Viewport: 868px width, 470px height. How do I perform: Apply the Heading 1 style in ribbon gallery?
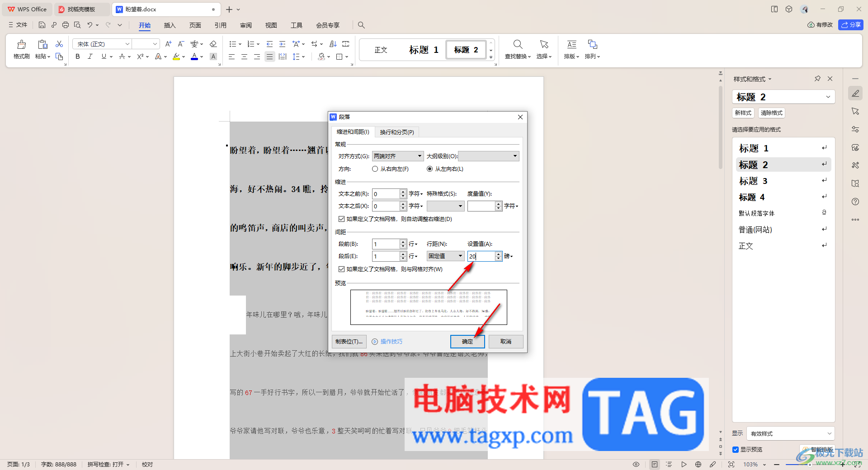click(424, 50)
